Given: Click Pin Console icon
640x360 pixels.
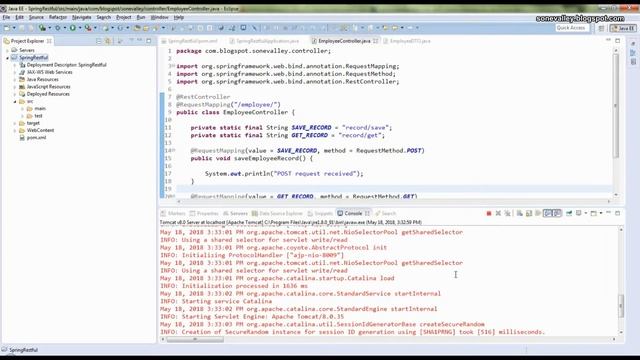Looking at the screenshot, I should click(569, 213).
